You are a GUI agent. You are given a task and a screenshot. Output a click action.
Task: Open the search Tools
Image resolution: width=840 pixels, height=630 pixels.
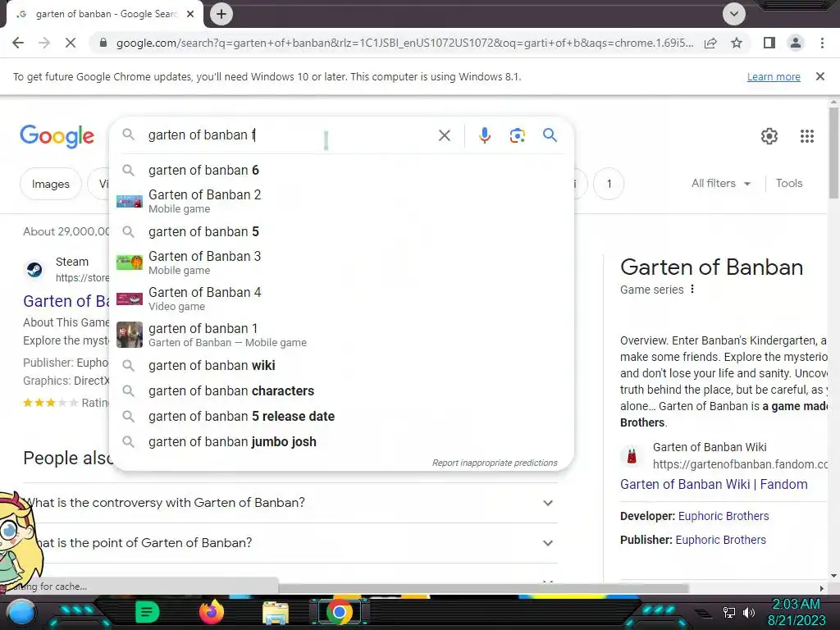click(788, 183)
